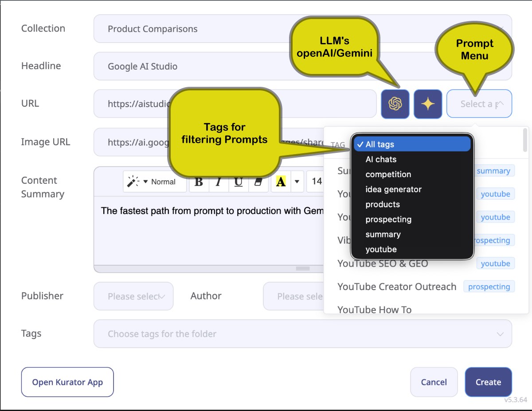532x411 pixels.
Task: Click inside the Content Summary text area
Action: 209,230
